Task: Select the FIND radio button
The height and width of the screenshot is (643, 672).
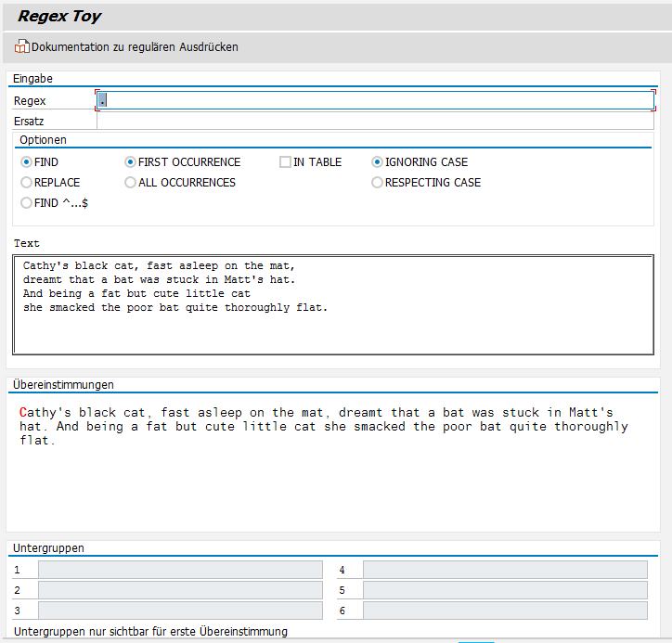Action: 27,162
